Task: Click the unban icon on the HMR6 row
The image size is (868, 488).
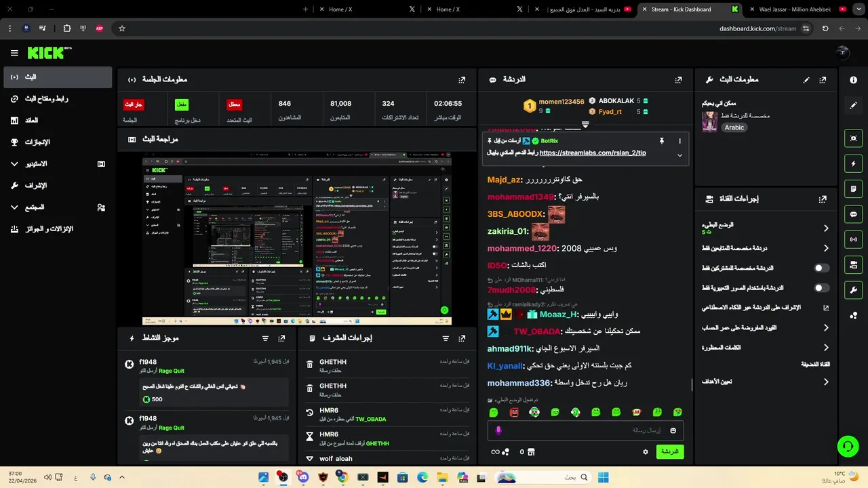Action: [310, 413]
